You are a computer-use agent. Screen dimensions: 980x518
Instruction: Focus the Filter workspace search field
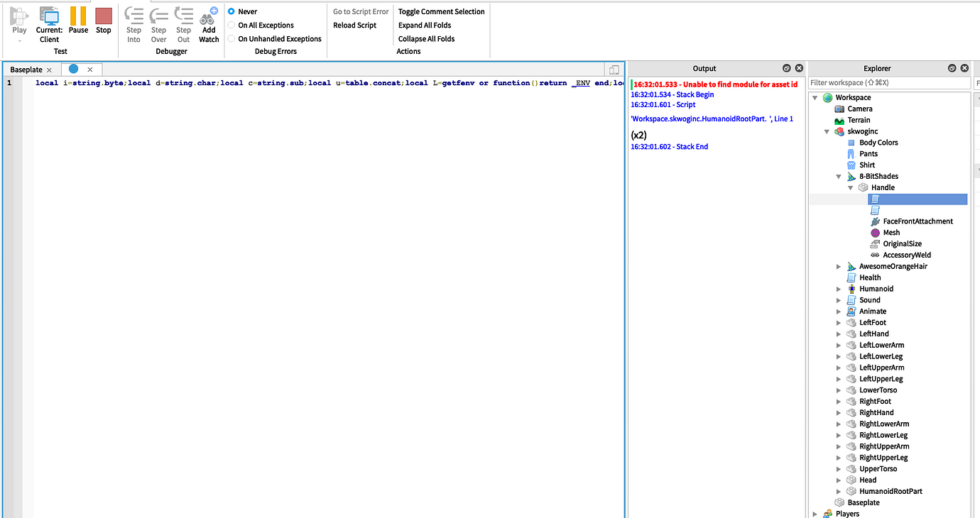pos(890,83)
